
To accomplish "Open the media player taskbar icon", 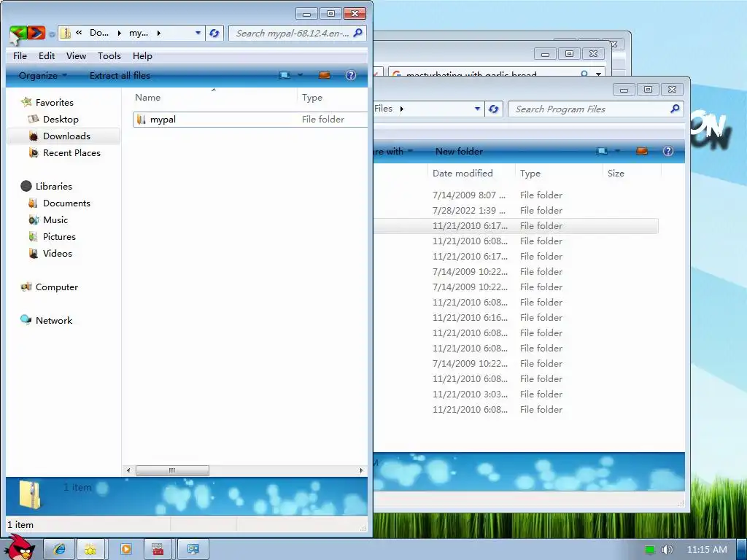I will click(126, 549).
